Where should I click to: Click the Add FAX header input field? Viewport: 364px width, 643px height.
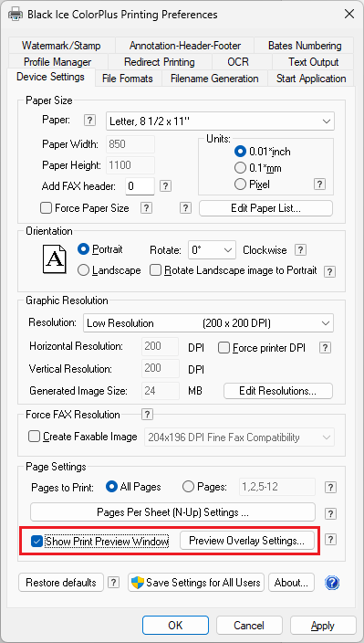(140, 186)
